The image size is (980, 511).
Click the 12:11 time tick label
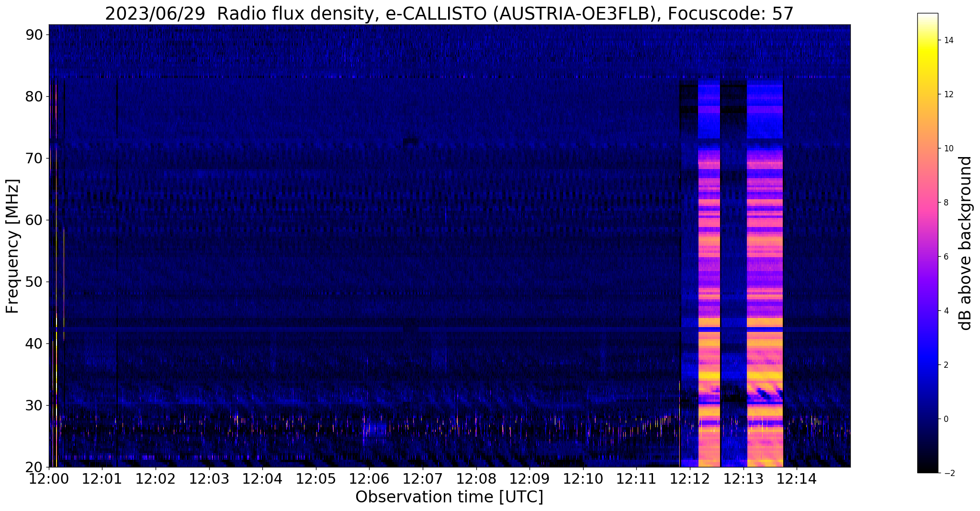[637, 479]
